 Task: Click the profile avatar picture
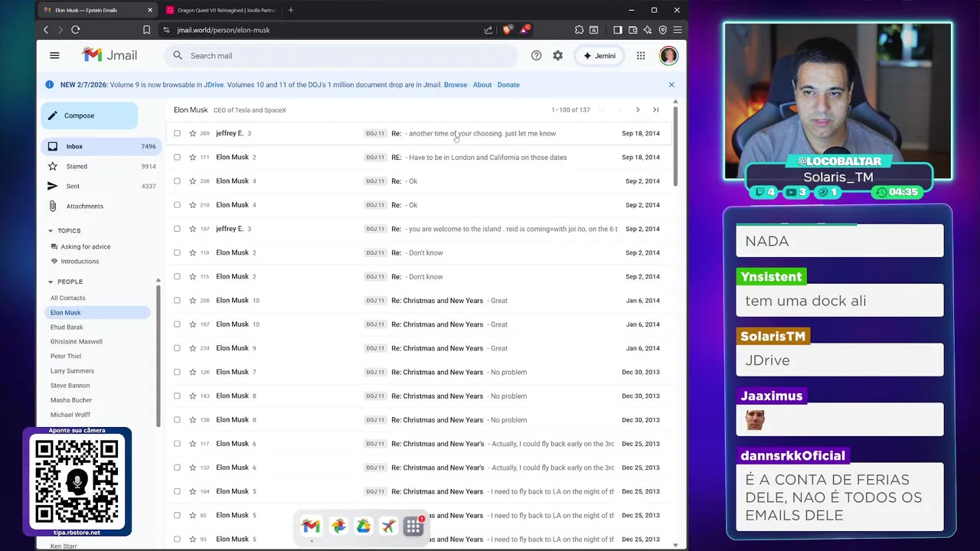click(x=668, y=55)
